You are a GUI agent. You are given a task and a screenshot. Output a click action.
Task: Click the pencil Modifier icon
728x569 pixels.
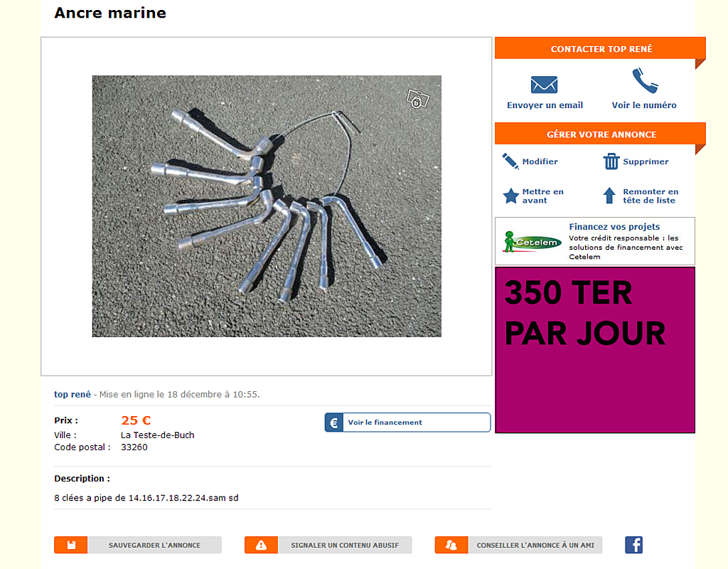click(510, 161)
